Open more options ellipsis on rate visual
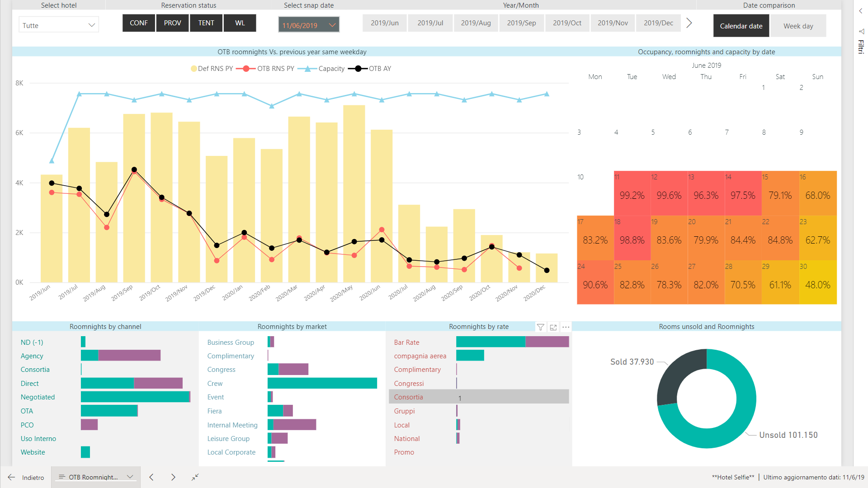Viewport: 868px width, 488px height. (x=566, y=327)
